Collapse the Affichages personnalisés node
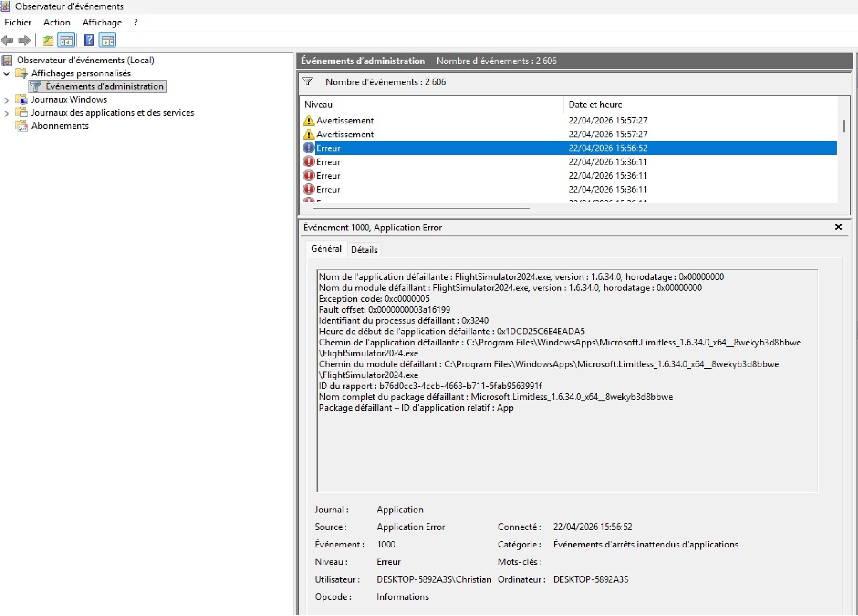Screen dimensions: 858x616 coord(7,74)
